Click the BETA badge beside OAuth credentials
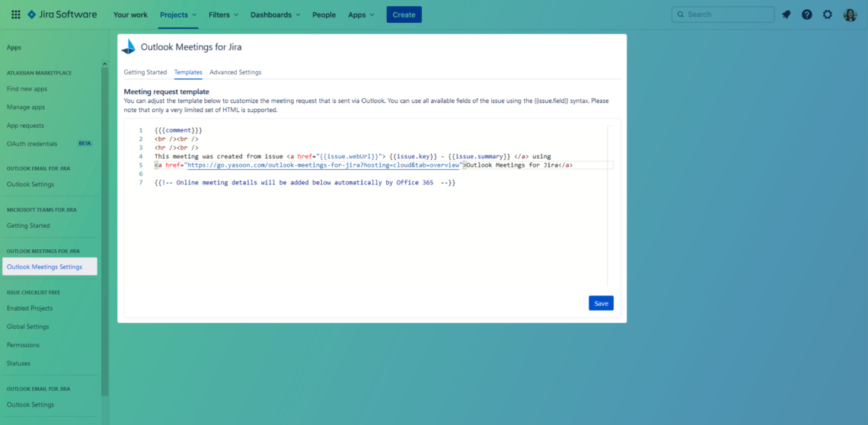868x425 pixels. tap(85, 143)
